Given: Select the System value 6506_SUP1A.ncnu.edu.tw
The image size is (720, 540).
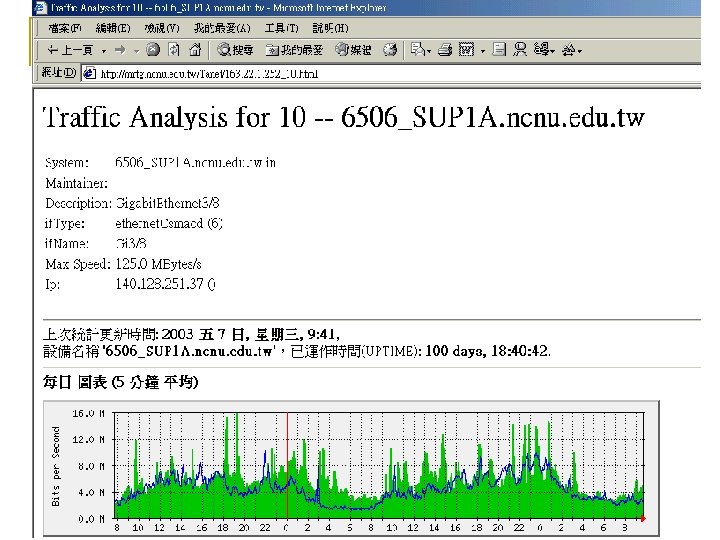Looking at the screenshot, I should click(x=189, y=163).
